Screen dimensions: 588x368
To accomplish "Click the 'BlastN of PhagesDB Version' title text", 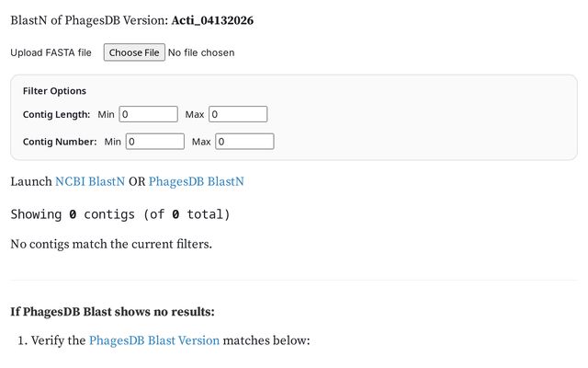I will point(88,19).
